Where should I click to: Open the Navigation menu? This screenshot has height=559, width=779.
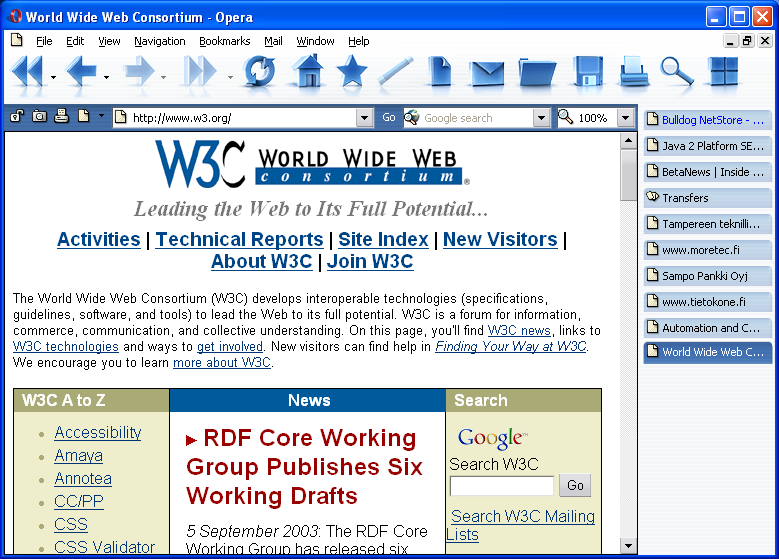point(160,41)
